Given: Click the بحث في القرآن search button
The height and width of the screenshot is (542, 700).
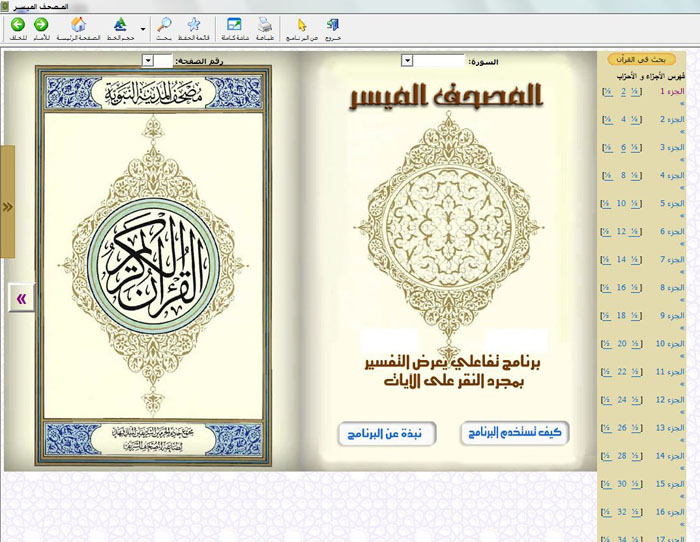Looking at the screenshot, I should [641, 59].
